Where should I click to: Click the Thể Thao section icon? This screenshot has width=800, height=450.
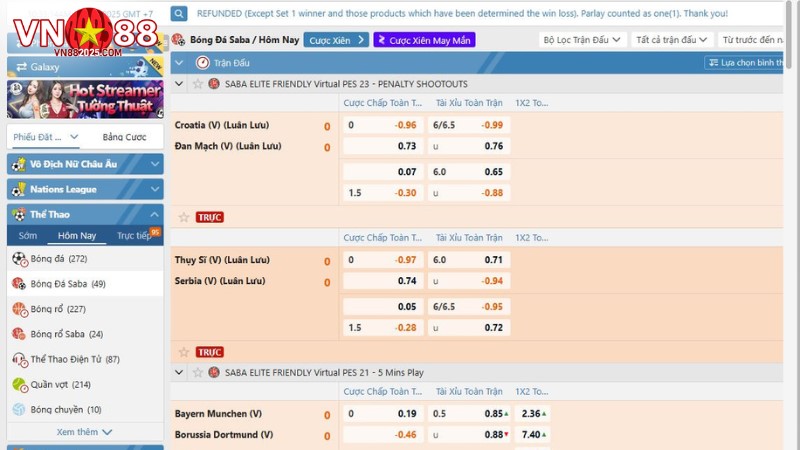19,214
